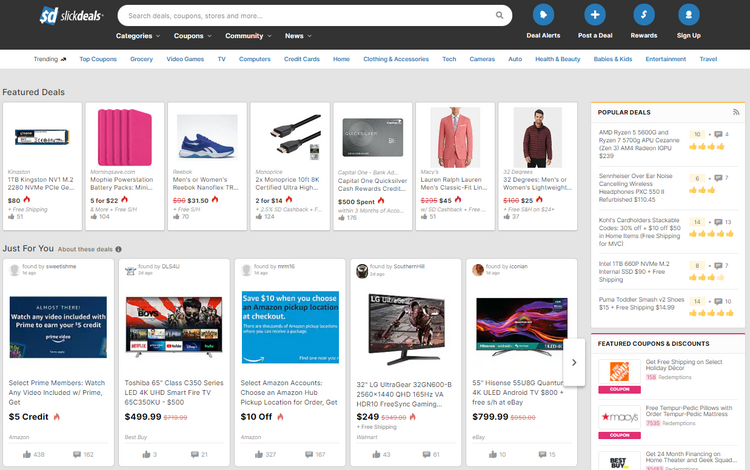Viewport: 750px width, 470px height.
Task: Click thumbs up on Reebok Nanoflex deal
Action: point(176,217)
